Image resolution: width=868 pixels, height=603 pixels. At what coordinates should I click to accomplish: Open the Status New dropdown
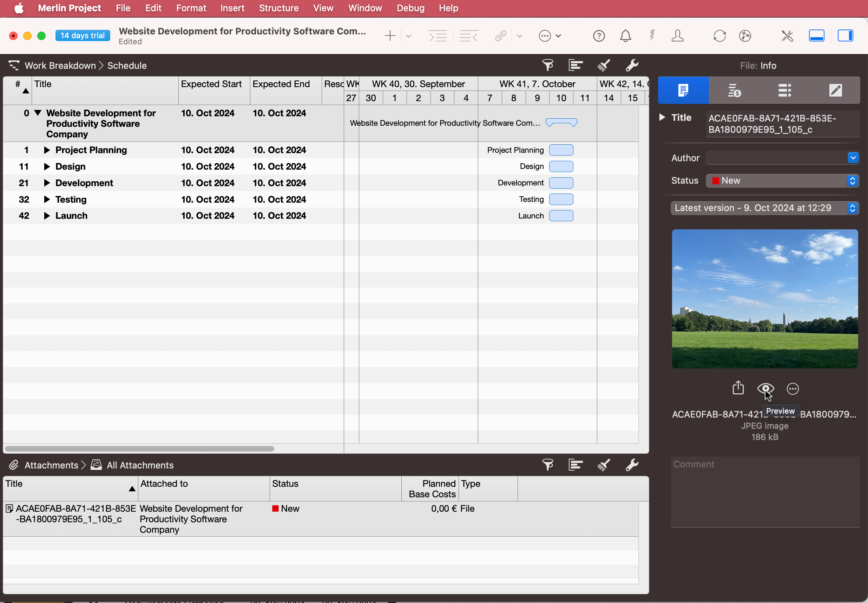pyautogui.click(x=782, y=181)
